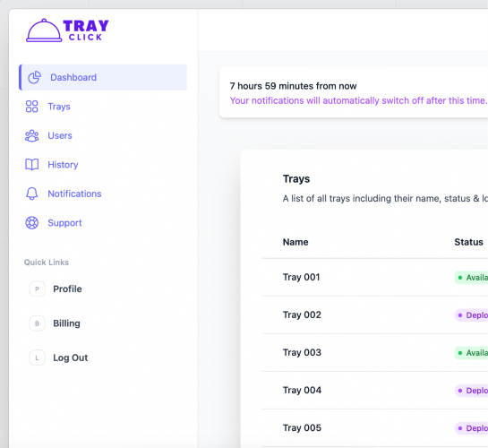Click the Status column header

click(468, 242)
